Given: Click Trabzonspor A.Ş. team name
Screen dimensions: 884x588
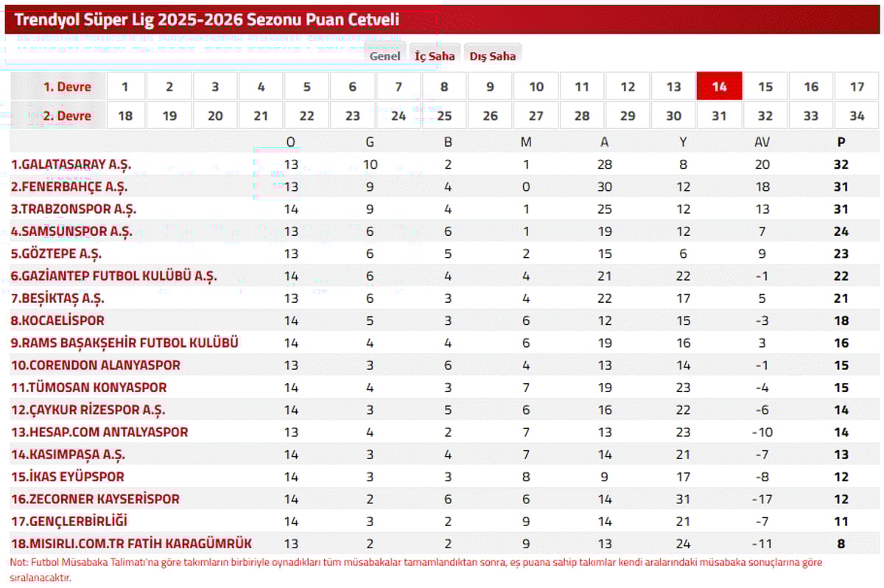Looking at the screenshot, I should [x=73, y=209].
